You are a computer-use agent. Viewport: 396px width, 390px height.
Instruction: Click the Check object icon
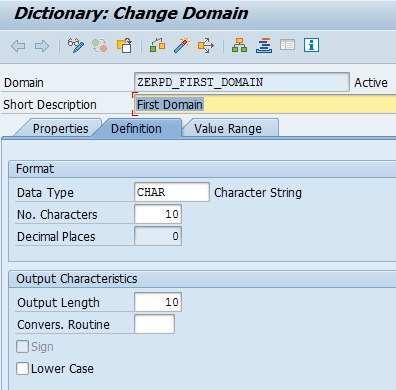point(158,45)
